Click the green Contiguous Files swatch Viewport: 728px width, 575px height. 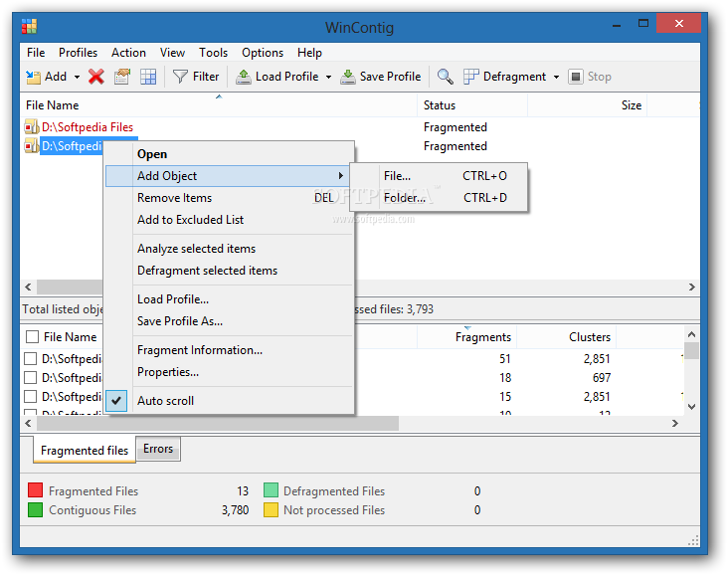(x=35, y=509)
